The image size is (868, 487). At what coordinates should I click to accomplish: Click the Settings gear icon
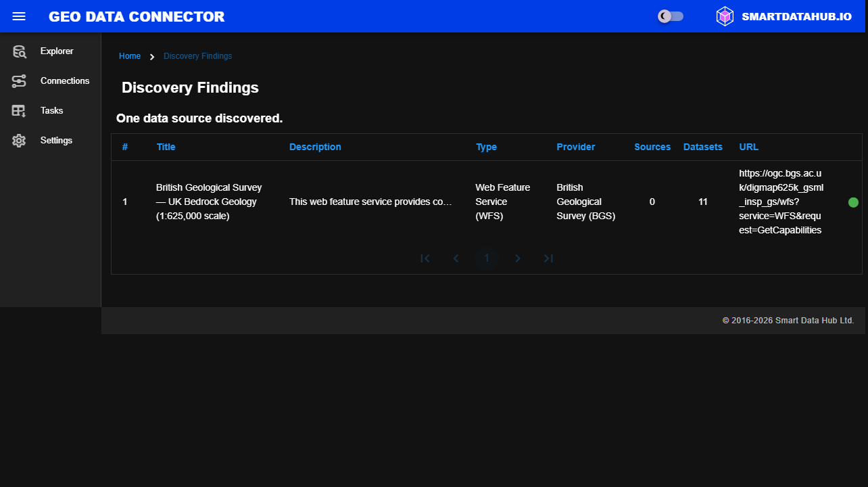click(19, 141)
